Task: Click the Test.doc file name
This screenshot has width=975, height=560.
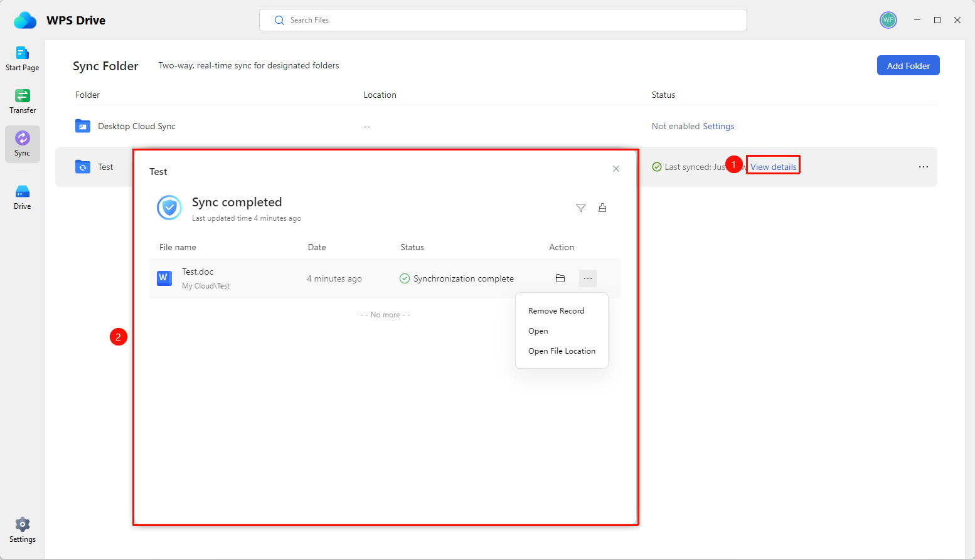Action: [x=198, y=272]
